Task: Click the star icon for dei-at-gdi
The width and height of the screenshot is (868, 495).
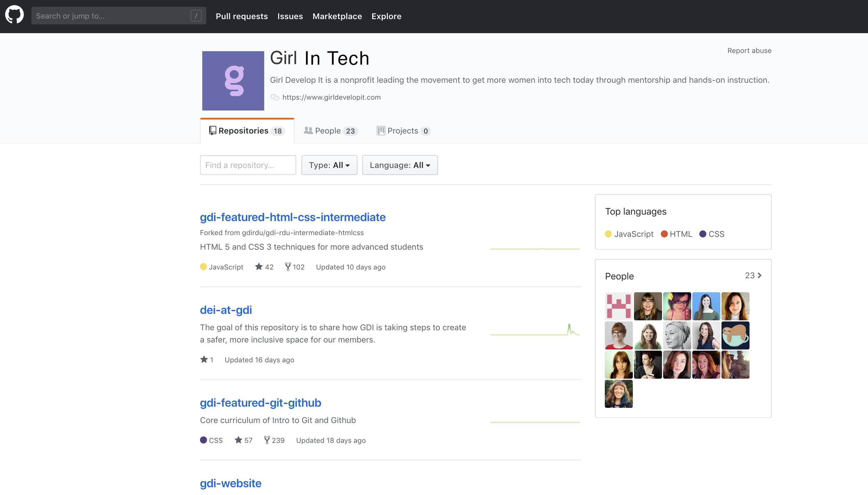Action: 204,359
